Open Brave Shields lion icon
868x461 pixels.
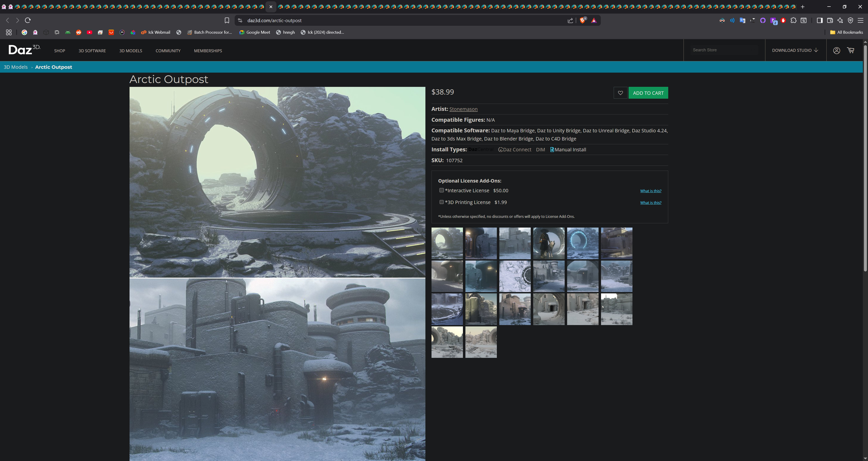click(583, 20)
